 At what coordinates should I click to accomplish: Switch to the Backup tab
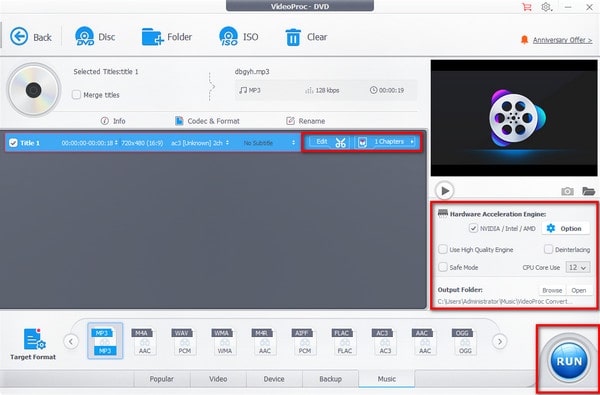coord(331,379)
